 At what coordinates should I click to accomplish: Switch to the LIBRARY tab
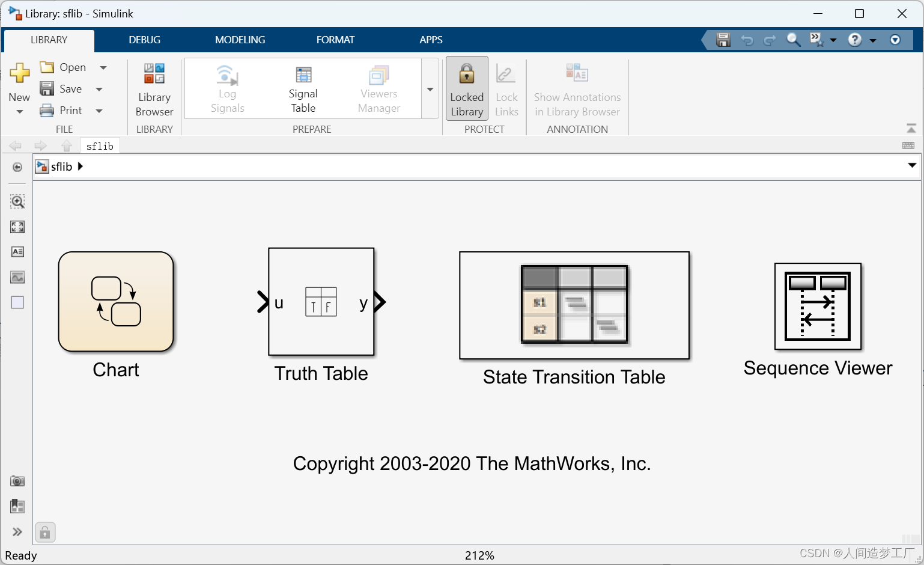pyautogui.click(x=49, y=40)
